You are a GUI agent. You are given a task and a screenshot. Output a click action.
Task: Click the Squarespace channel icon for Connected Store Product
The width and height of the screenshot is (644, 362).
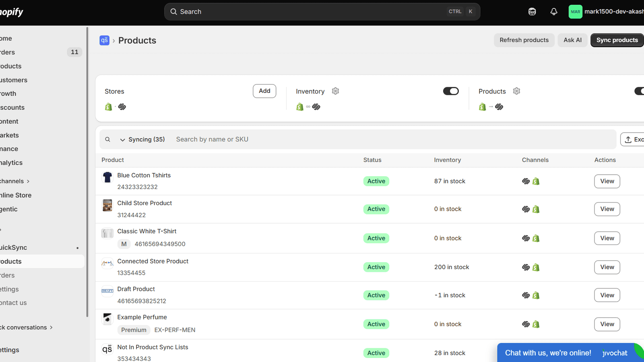point(526,267)
